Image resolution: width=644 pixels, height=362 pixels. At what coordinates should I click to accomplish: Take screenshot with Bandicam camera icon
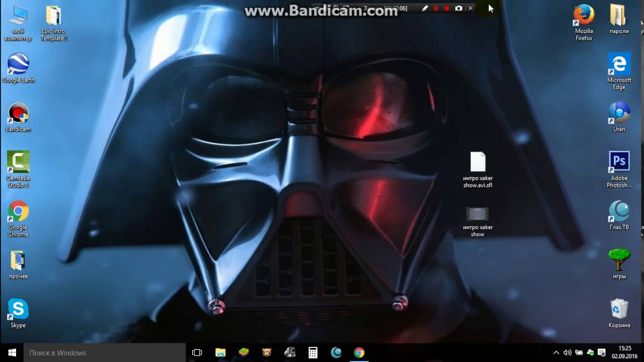point(458,8)
